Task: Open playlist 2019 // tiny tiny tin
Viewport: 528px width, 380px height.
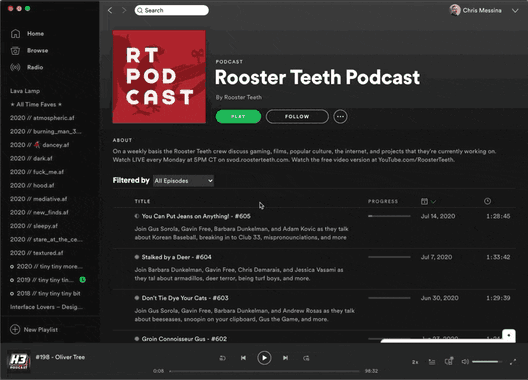Action: point(42,280)
